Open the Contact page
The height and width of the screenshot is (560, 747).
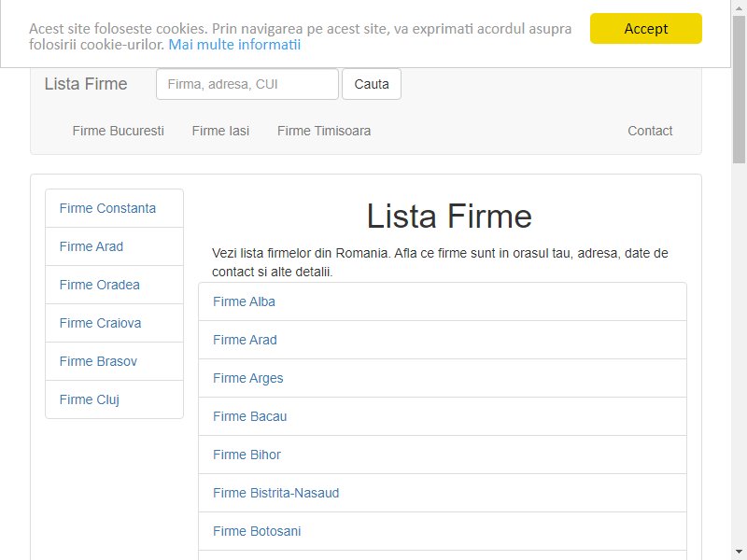[x=650, y=131]
